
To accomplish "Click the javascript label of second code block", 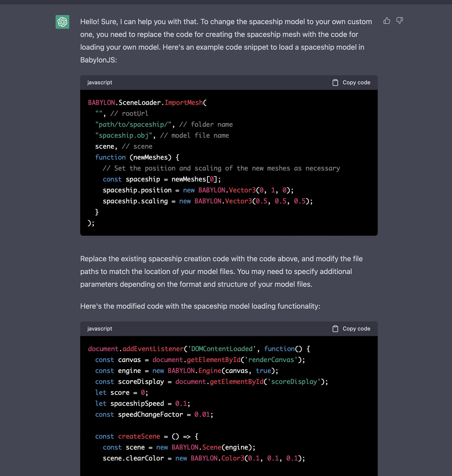I will click(x=100, y=329).
